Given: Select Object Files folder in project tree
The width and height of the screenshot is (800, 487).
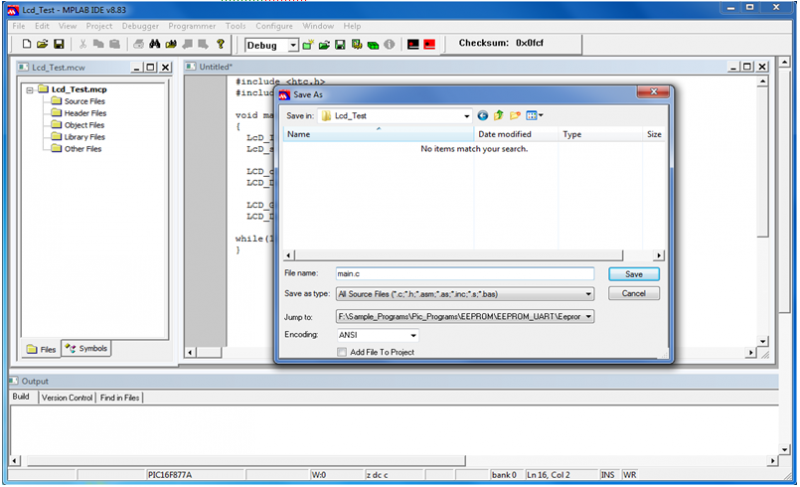Looking at the screenshot, I should coord(78,125).
